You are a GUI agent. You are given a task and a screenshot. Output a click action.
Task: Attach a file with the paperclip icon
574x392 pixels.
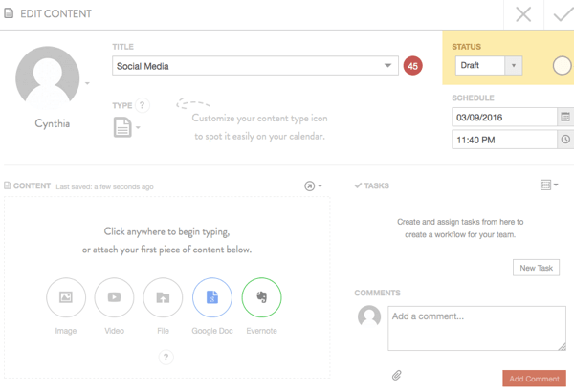point(397,375)
